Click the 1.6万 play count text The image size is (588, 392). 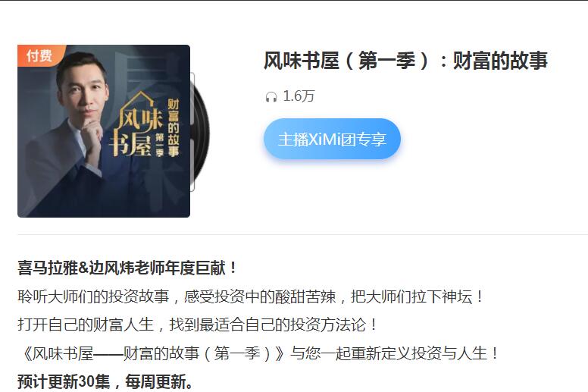coord(299,96)
